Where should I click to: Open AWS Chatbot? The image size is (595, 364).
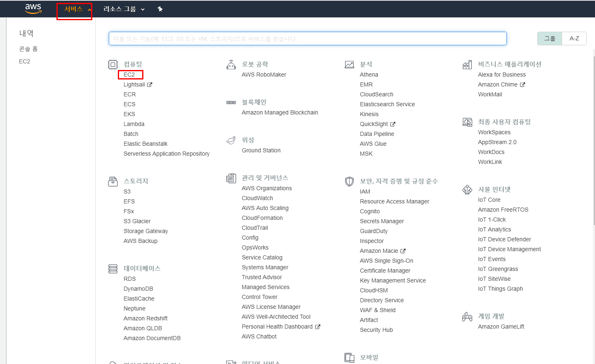(259, 336)
